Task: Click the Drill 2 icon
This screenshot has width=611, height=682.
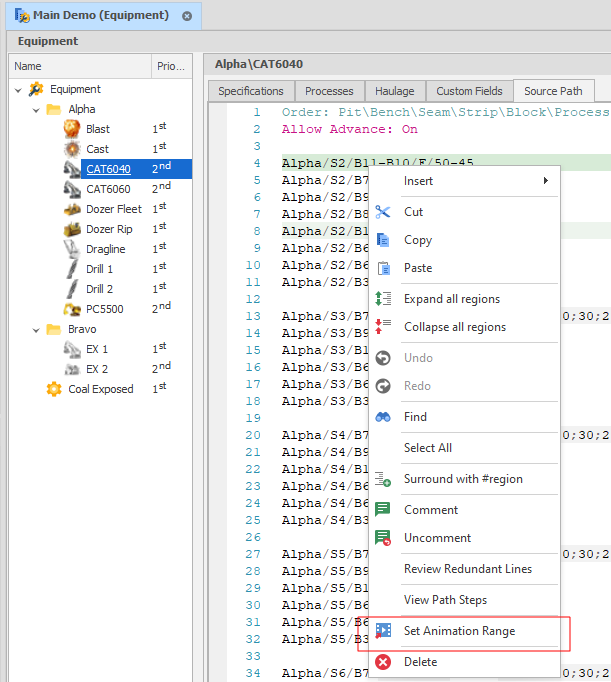Action: click(72, 289)
